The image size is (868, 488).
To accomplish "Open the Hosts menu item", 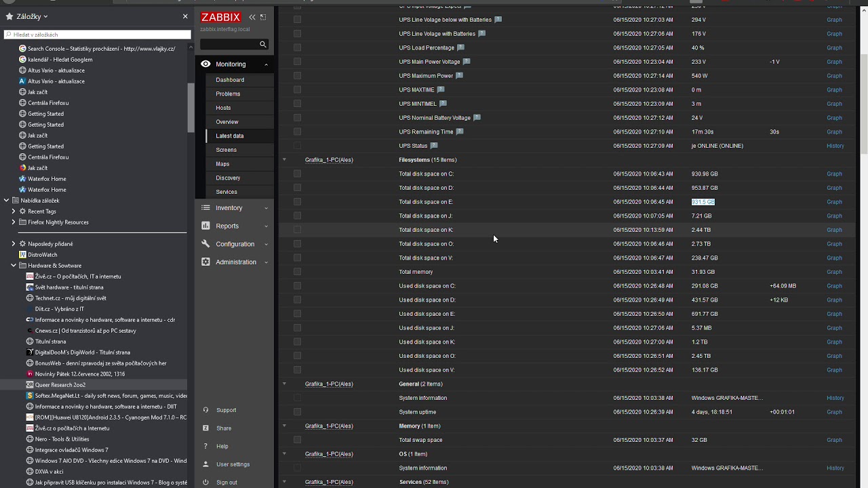I will 223,108.
